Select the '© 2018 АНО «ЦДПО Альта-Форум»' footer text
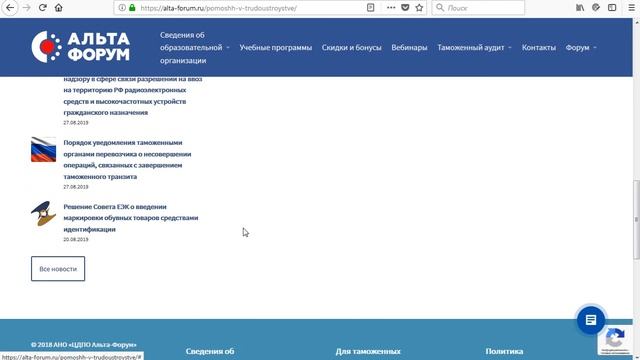The height and width of the screenshot is (360, 640). [84, 344]
